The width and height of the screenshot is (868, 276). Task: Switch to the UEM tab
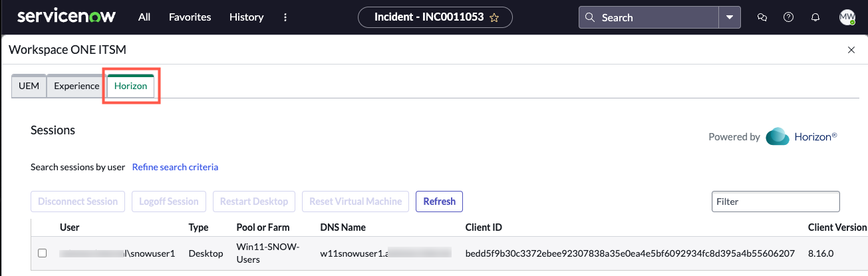tap(29, 86)
